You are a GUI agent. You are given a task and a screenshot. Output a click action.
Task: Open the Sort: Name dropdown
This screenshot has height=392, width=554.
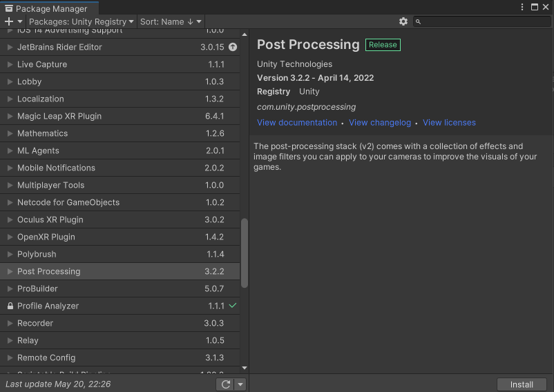coord(171,21)
